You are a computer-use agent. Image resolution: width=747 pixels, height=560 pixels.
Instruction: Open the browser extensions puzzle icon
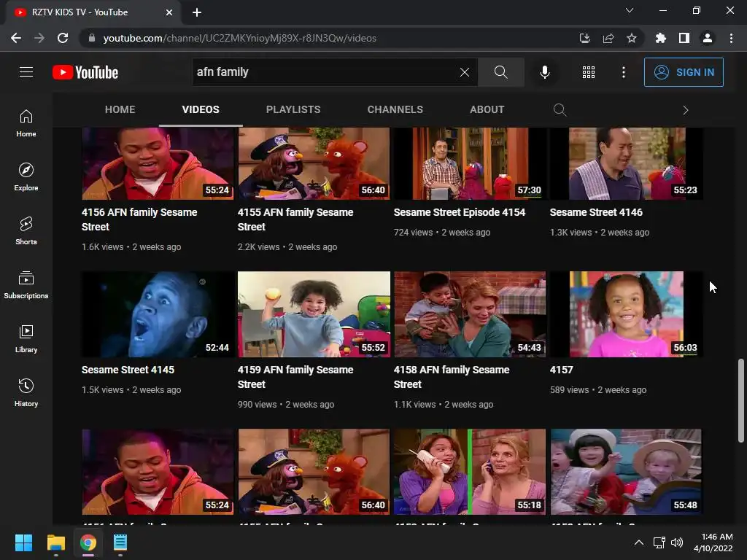tap(661, 38)
